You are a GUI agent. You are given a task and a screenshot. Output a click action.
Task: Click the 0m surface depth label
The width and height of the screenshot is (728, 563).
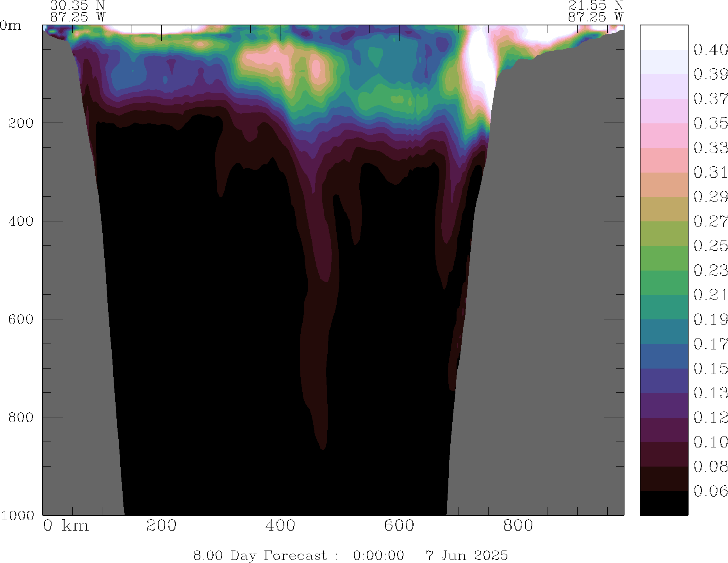click(x=11, y=26)
